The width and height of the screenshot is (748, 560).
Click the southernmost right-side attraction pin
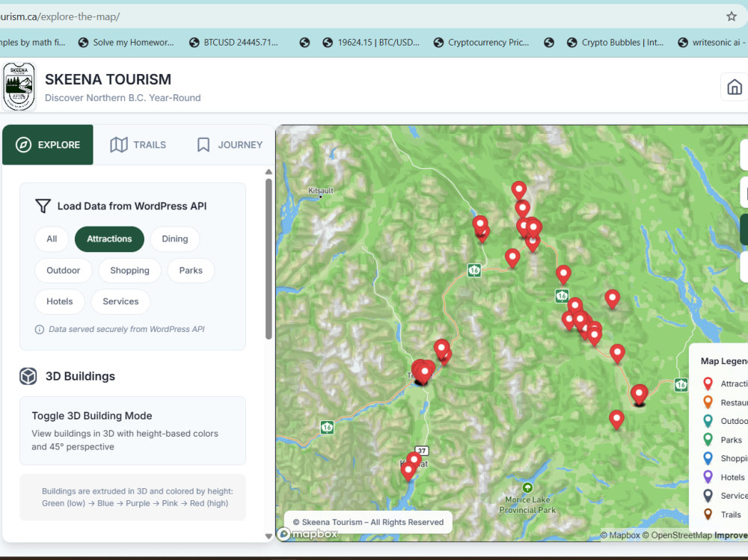(x=616, y=419)
